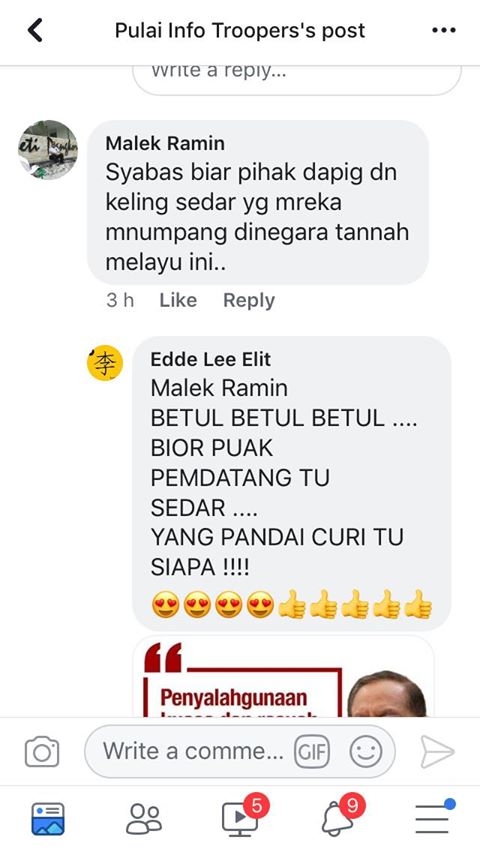Go to the News Feed tab icon

coord(48,818)
